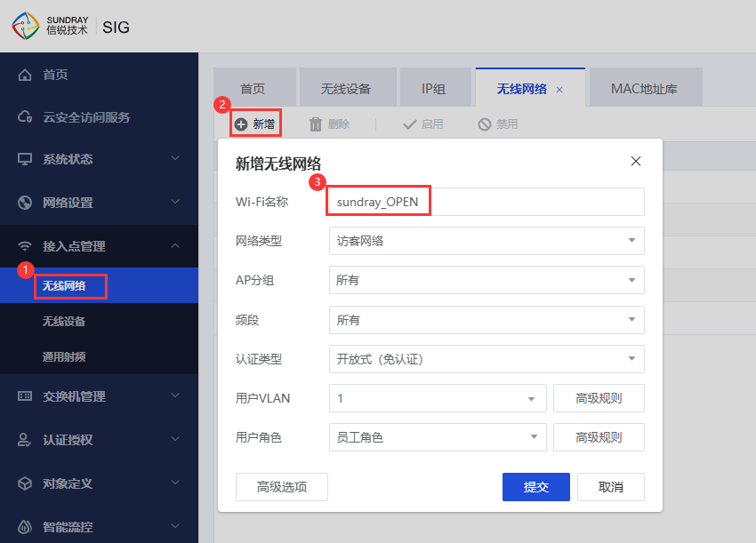Expand the 系统状态 menu chevron
Screen dimensions: 756x543
tap(175, 158)
